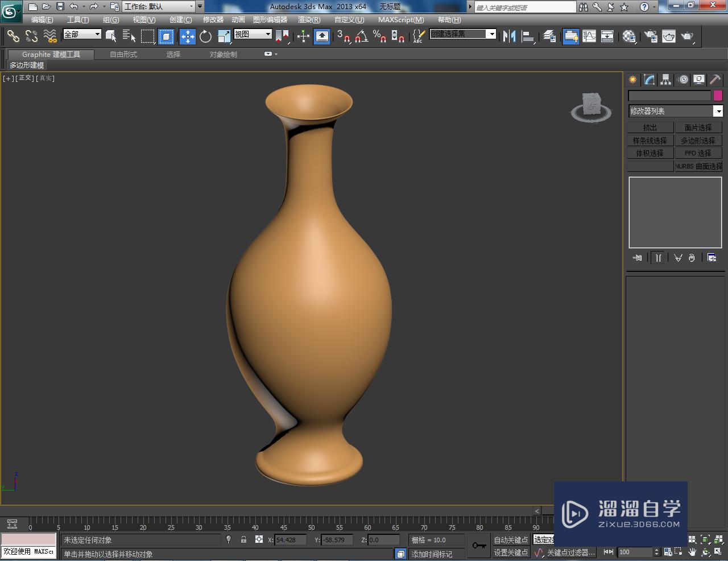Click the Edit Named Selection Sets icon

(418, 36)
